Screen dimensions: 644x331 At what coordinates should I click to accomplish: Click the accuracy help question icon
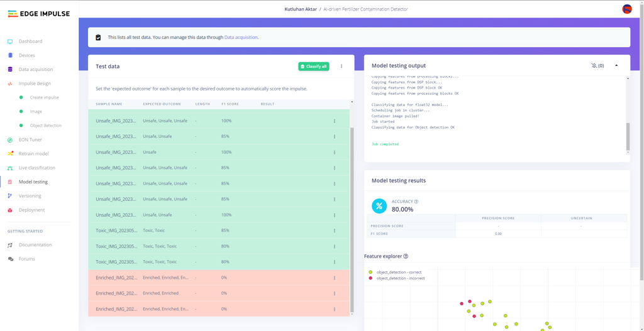[x=416, y=202]
